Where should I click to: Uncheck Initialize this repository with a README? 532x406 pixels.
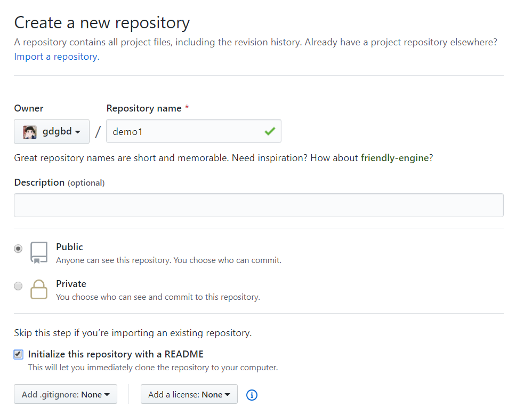pyautogui.click(x=18, y=354)
